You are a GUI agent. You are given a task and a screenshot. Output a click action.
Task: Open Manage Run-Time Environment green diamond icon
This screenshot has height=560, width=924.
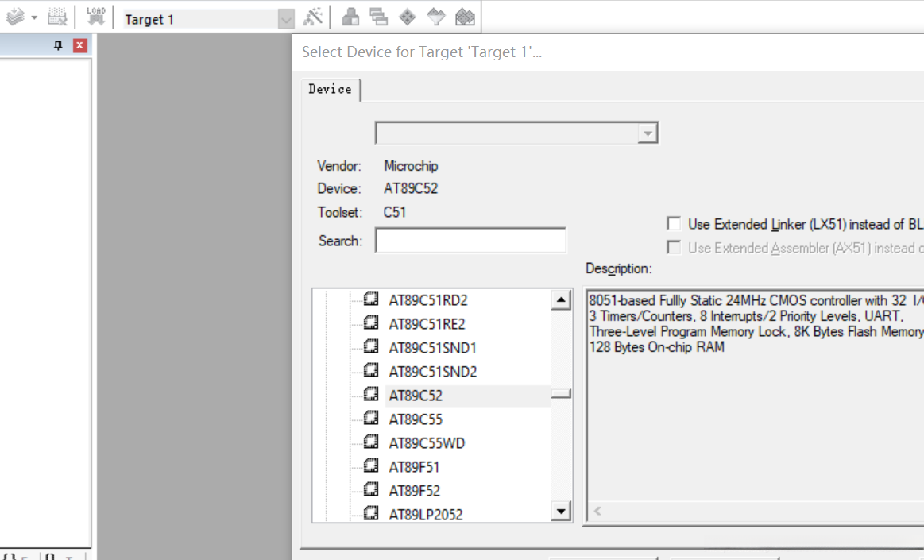point(408,17)
